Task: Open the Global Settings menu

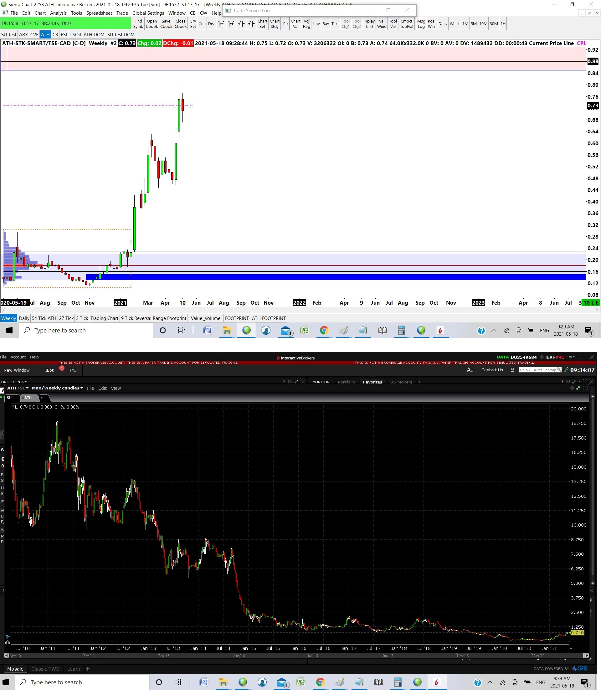Action: click(148, 13)
